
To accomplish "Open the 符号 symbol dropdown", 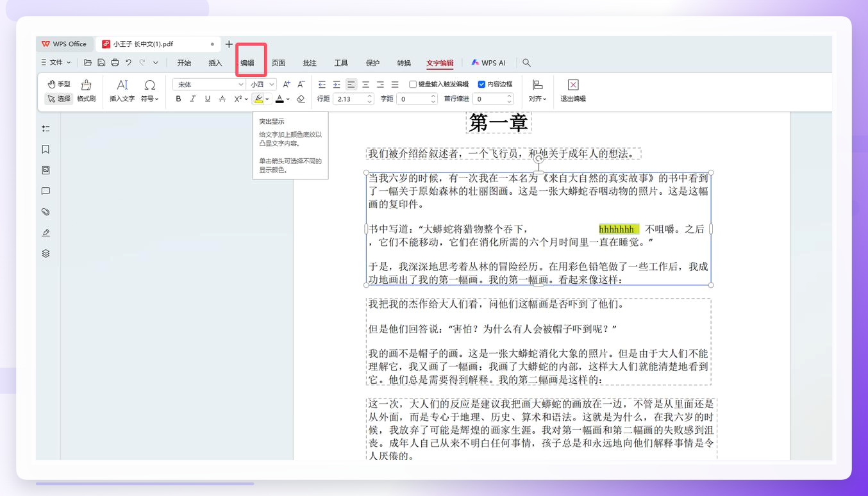I will (x=149, y=91).
